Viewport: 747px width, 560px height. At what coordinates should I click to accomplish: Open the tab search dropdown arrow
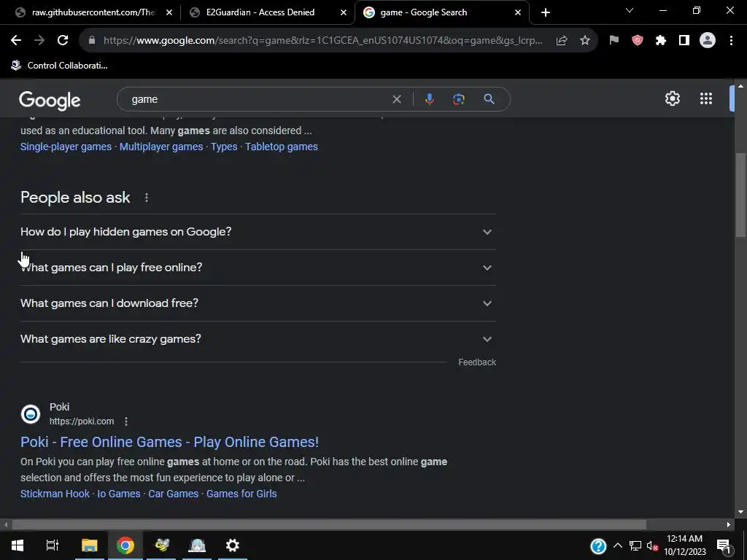pos(630,10)
